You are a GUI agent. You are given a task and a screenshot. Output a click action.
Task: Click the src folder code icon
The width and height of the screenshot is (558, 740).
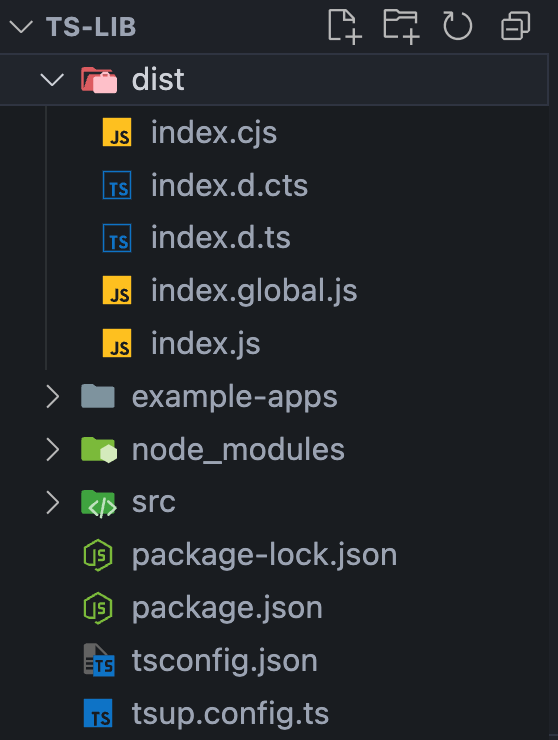pos(99,503)
